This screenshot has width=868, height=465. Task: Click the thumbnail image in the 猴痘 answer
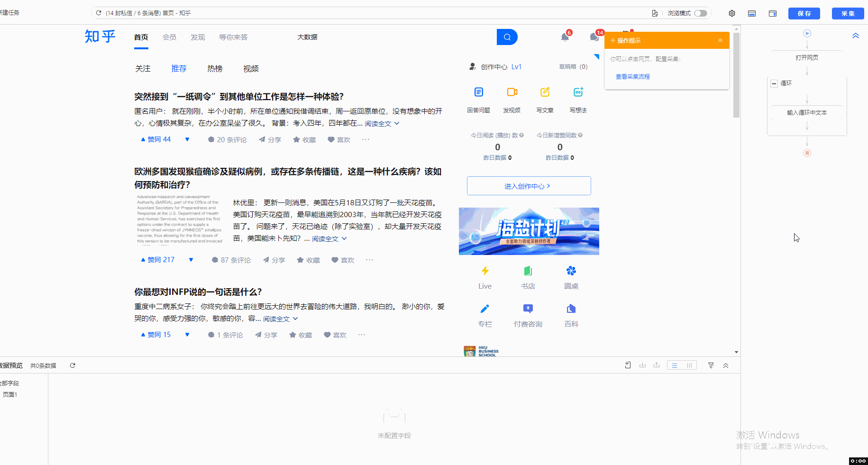point(180,220)
